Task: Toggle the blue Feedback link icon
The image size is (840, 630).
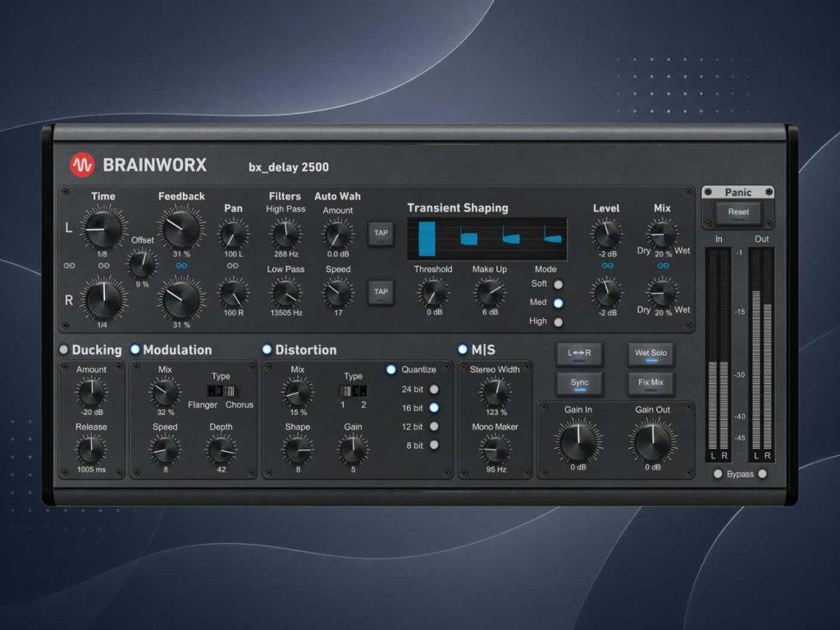Action: pyautogui.click(x=181, y=265)
